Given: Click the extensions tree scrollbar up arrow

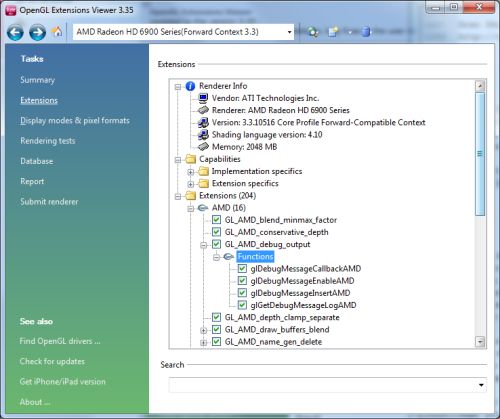Looking at the screenshot, I should [x=480, y=86].
